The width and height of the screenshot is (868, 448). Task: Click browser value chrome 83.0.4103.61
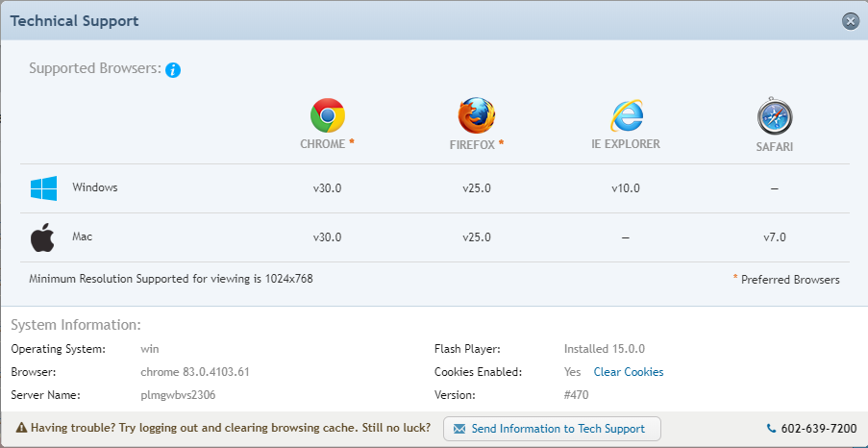point(195,372)
